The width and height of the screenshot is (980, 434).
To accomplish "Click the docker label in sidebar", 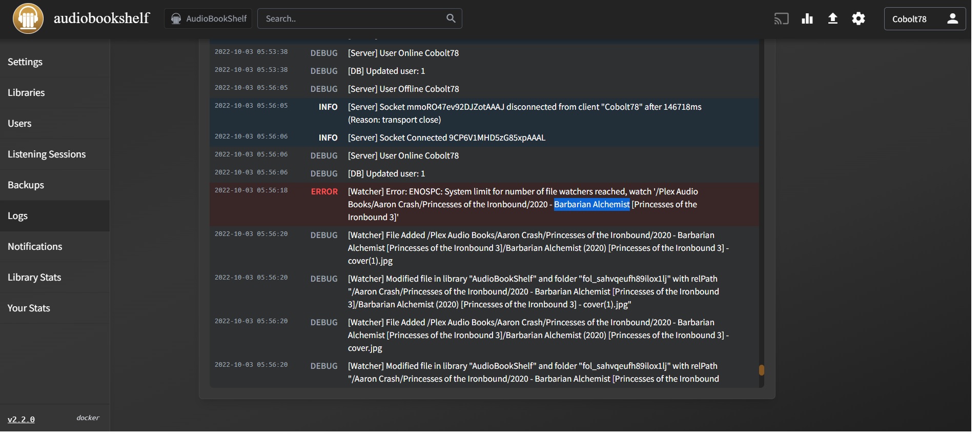I will pyautogui.click(x=88, y=418).
